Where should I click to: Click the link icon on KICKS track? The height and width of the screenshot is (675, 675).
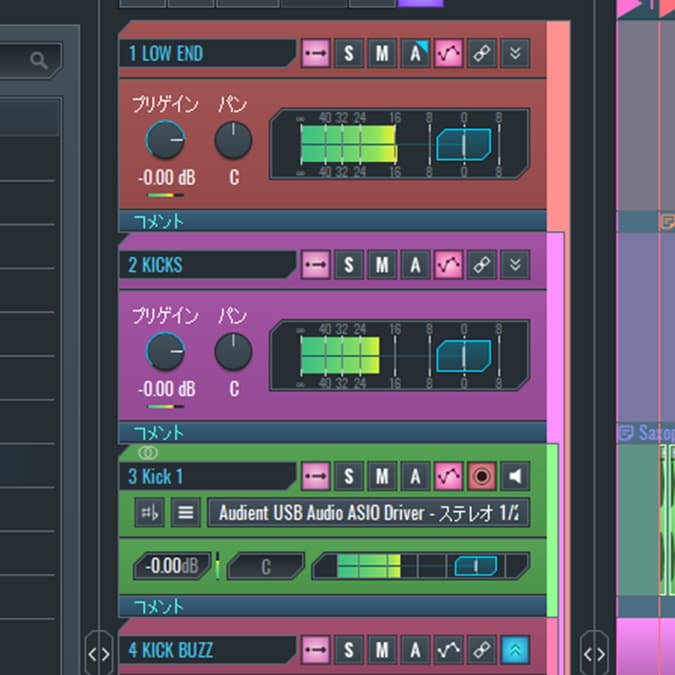[482, 264]
